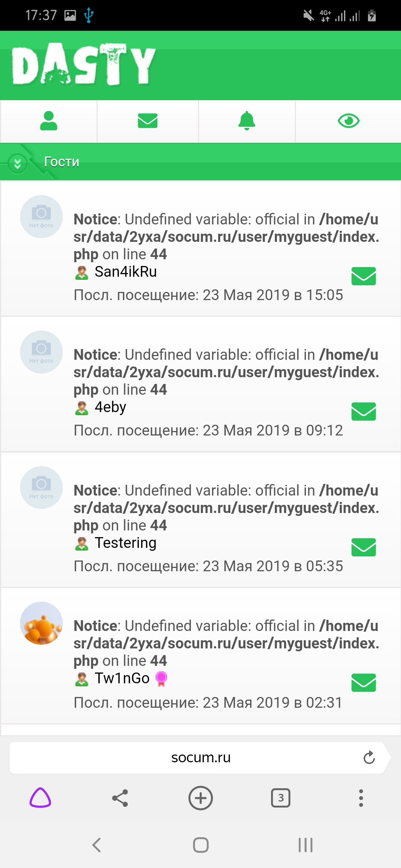
Task: Open San4ikRu's profile link
Action: 125,272
